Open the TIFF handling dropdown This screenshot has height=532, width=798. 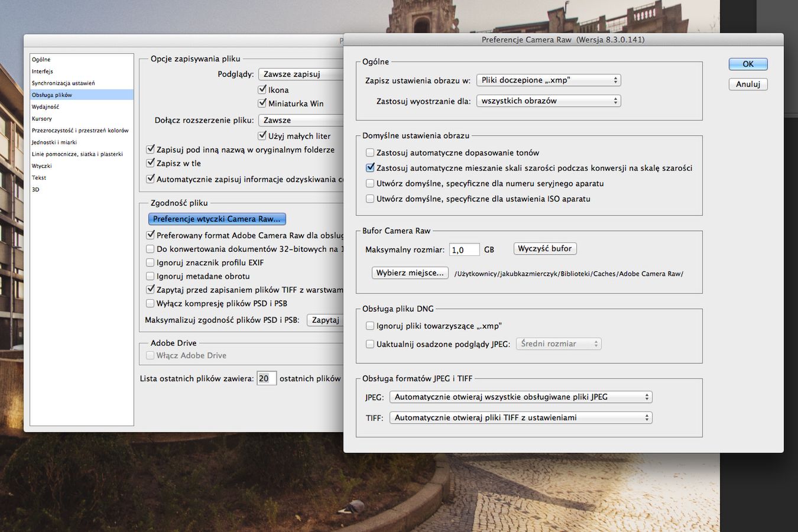tap(520, 418)
